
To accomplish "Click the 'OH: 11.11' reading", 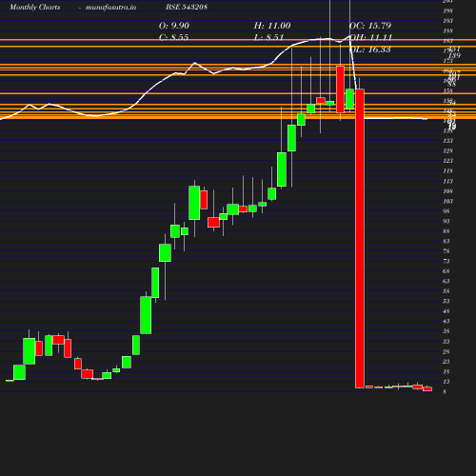I will pyautogui.click(x=370, y=37).
